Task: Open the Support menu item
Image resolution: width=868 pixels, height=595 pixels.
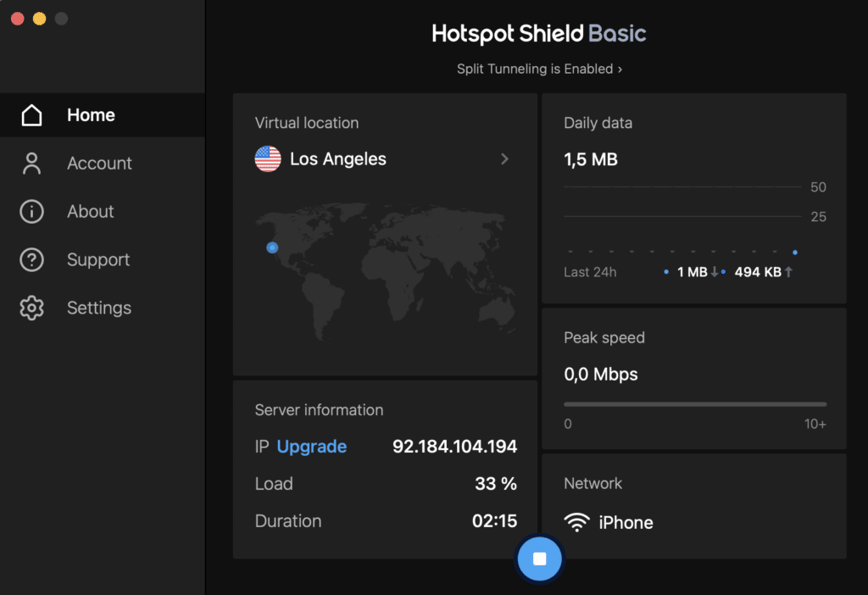Action: pyautogui.click(x=103, y=259)
